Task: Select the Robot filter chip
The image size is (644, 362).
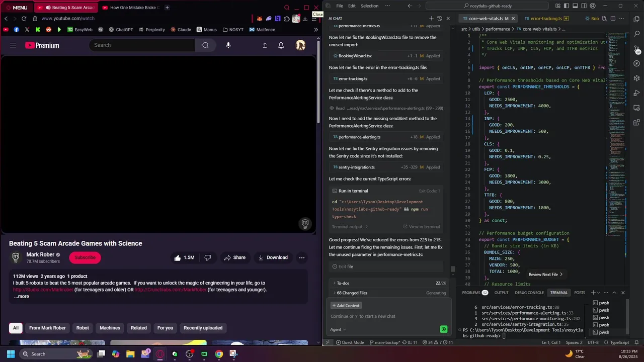Action: point(83,328)
